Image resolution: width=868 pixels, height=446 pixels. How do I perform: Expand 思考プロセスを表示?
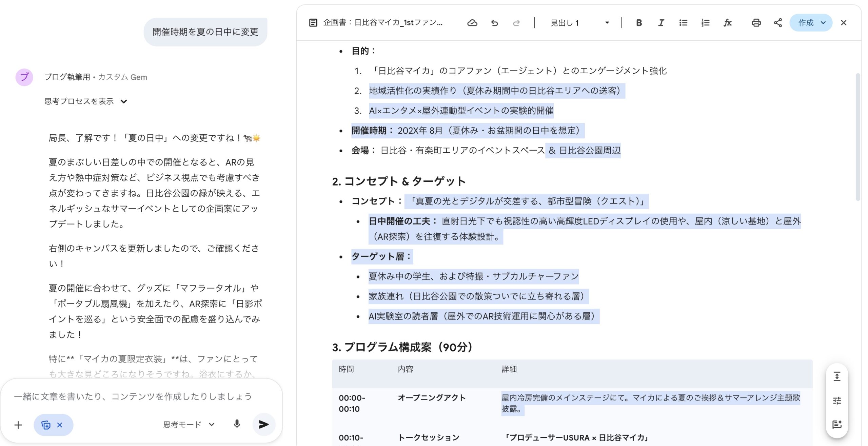point(85,101)
